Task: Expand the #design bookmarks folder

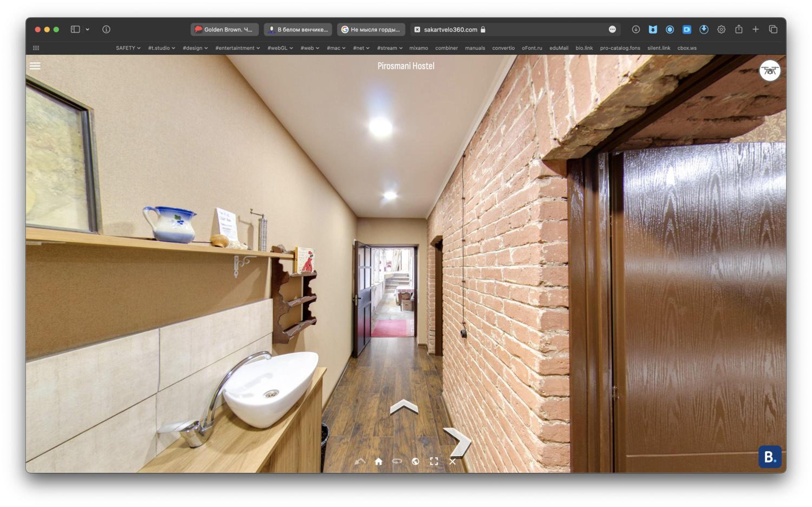Action: coord(195,48)
